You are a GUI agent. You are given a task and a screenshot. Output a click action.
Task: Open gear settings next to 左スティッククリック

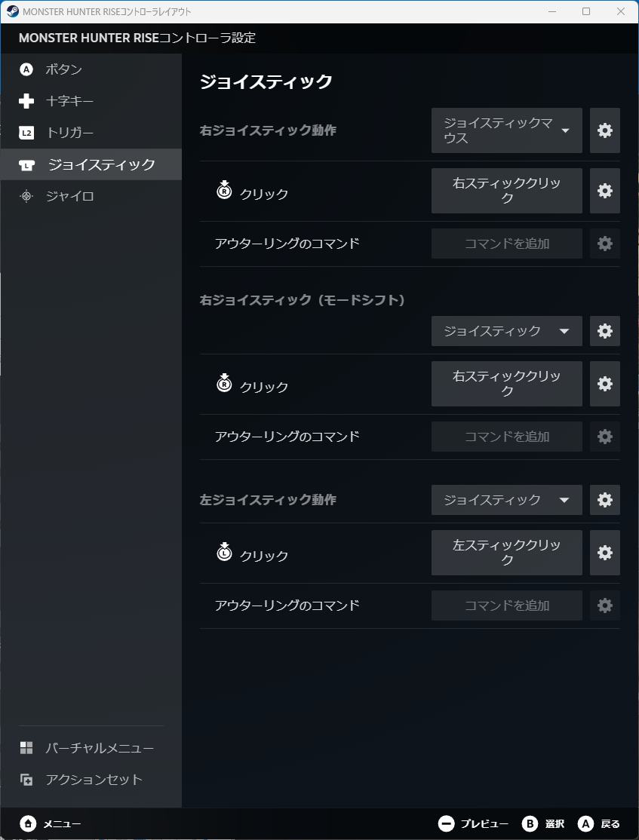[x=604, y=553]
